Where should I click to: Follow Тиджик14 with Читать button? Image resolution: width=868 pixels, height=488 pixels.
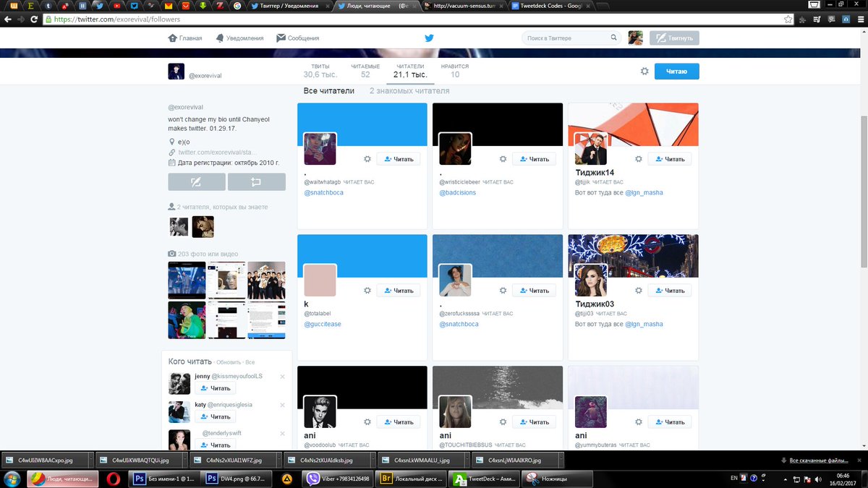669,159
